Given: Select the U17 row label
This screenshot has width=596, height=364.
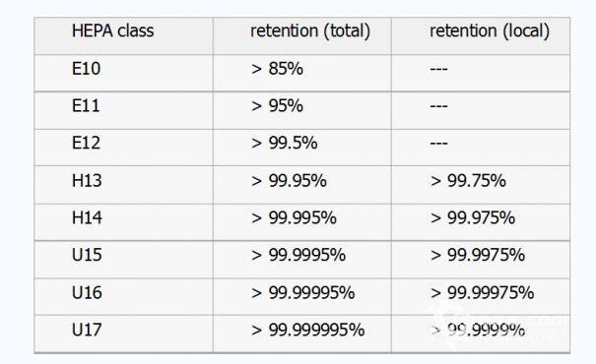Looking at the screenshot, I should pos(87,330).
